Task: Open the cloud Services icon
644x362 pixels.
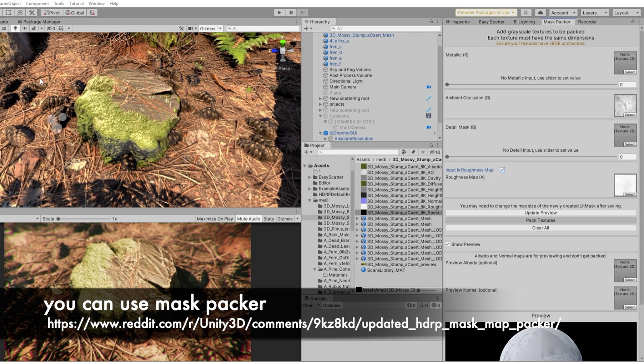Action: 540,12
